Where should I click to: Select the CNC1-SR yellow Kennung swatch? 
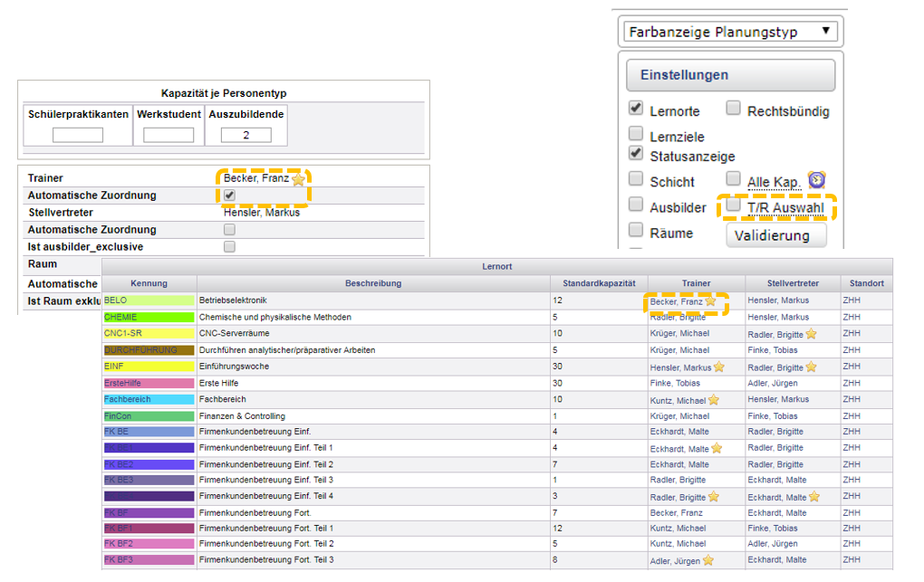click(149, 333)
